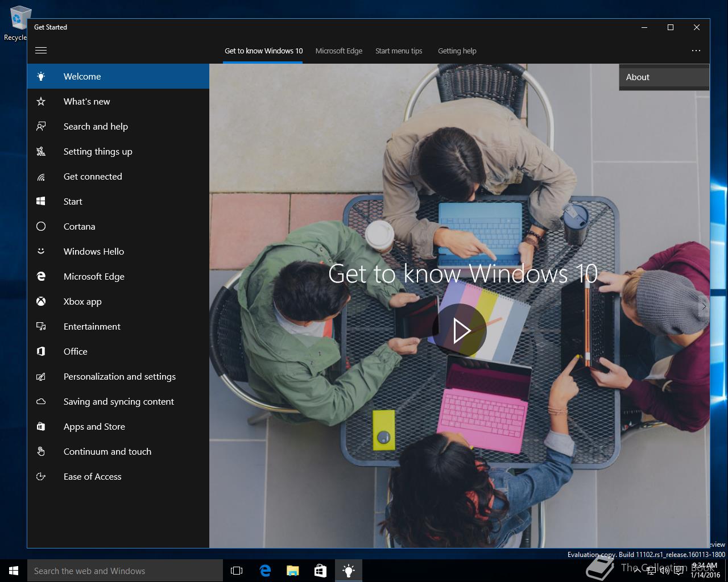Click the Search and help icon
Image resolution: width=728 pixels, height=582 pixels.
point(41,126)
